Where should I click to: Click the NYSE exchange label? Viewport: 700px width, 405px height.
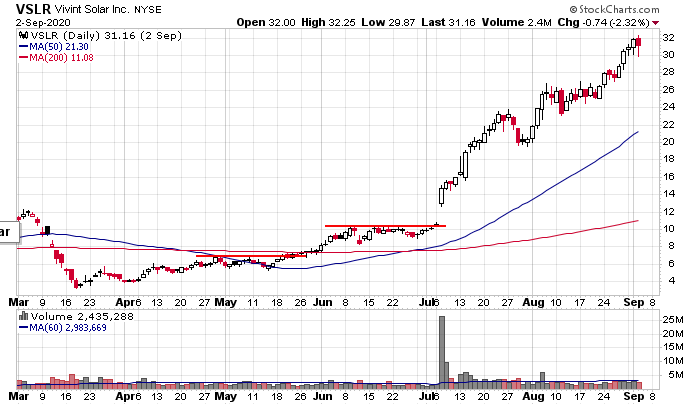pyautogui.click(x=148, y=9)
